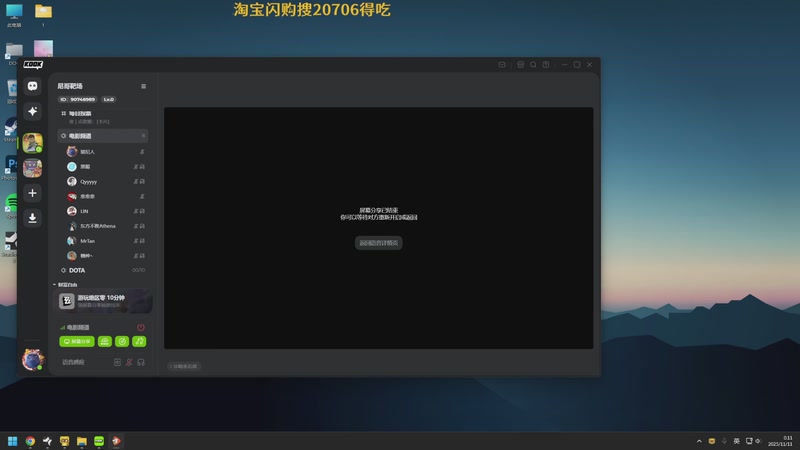Screen dimensions: 800x450
Task: Click muted mic icon on Qyyyyy row
Action: [x=136, y=181]
